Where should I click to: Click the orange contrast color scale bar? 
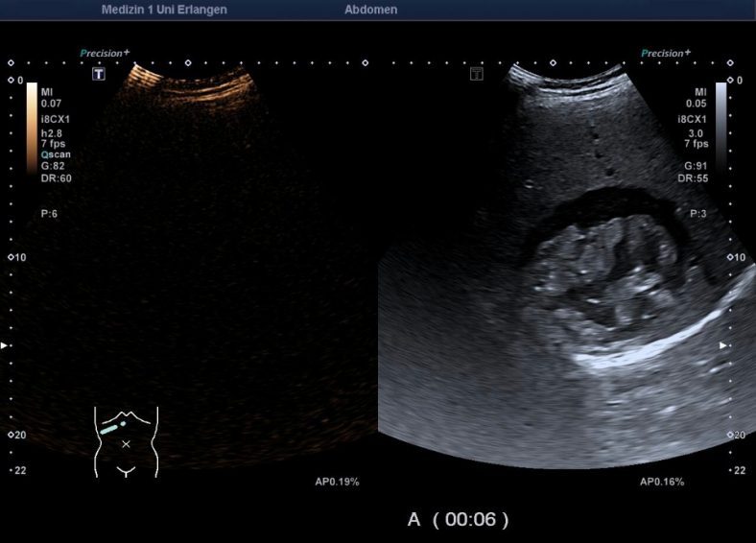coord(32,127)
